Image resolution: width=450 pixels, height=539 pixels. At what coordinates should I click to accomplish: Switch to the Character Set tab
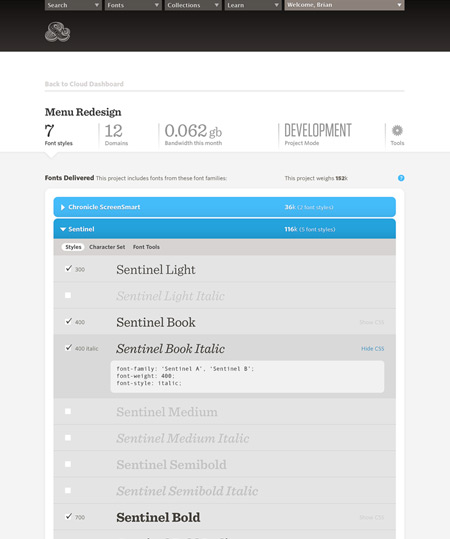pyautogui.click(x=107, y=247)
